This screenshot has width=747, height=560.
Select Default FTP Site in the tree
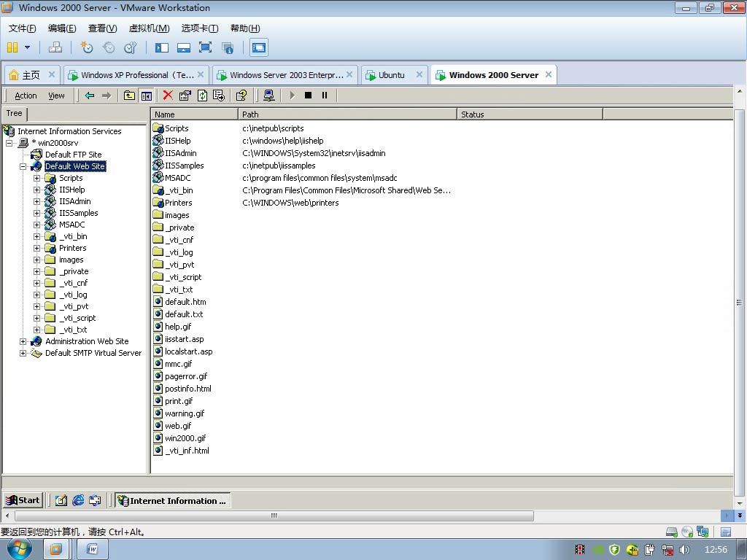[x=74, y=155]
